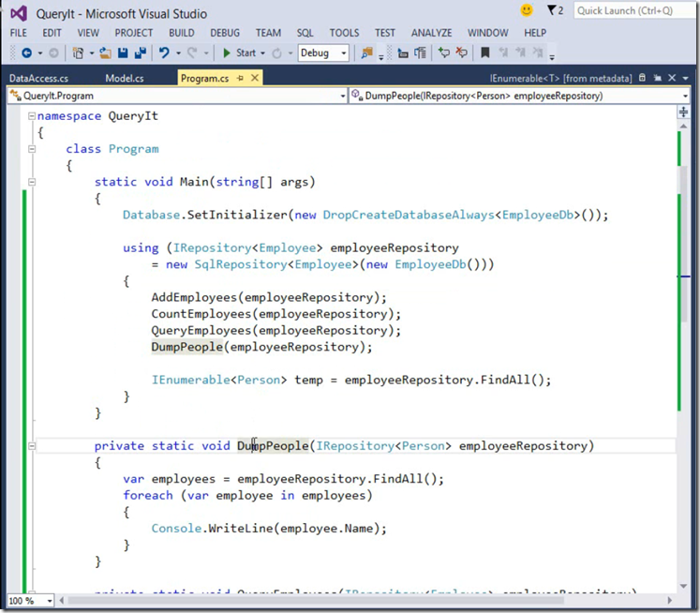Open the TOOLS menu

pyautogui.click(x=344, y=33)
